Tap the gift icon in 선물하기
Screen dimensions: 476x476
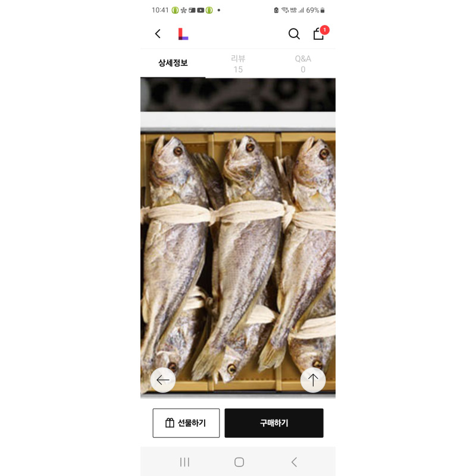(x=170, y=423)
